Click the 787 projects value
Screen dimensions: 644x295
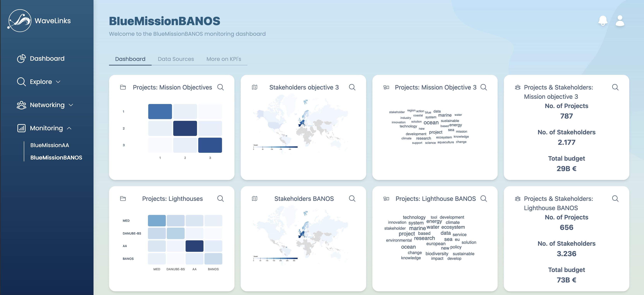coord(567,116)
